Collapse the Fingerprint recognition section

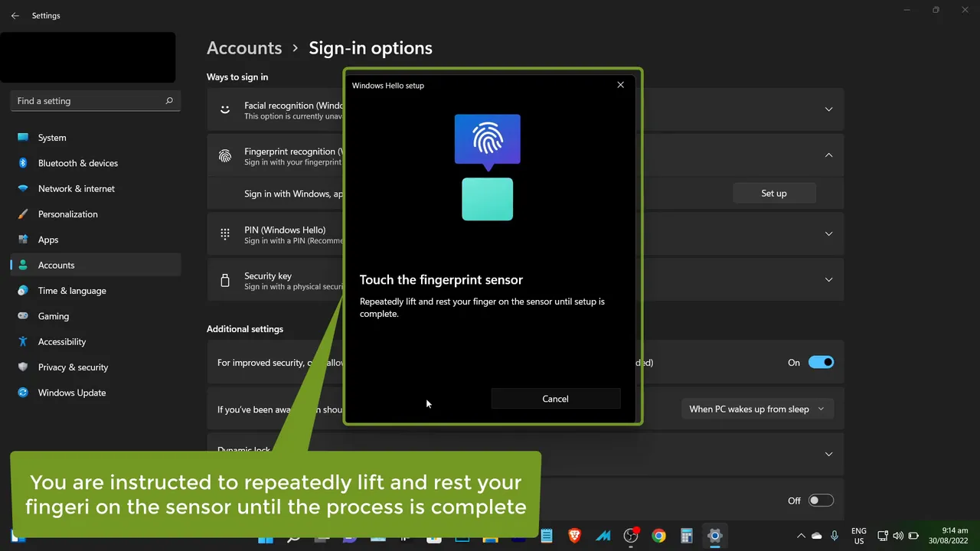coord(828,155)
